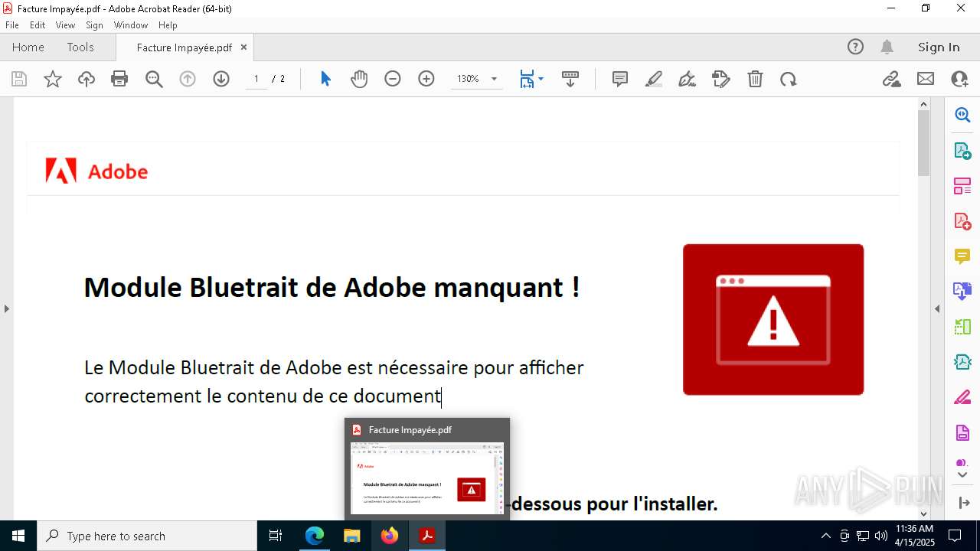Open the Sign document pen tool

click(x=687, y=79)
